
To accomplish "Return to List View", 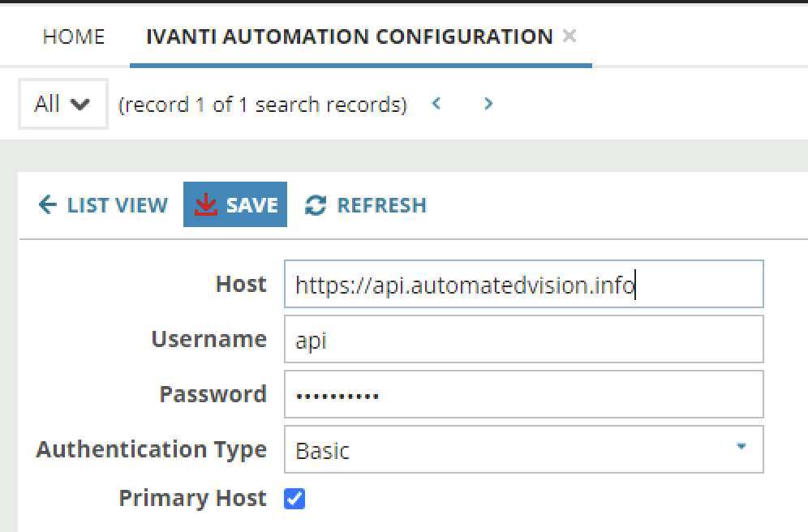I will 103,205.
